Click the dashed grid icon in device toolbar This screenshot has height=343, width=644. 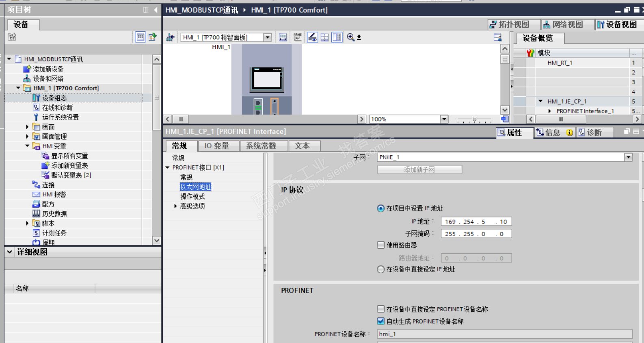pos(324,38)
